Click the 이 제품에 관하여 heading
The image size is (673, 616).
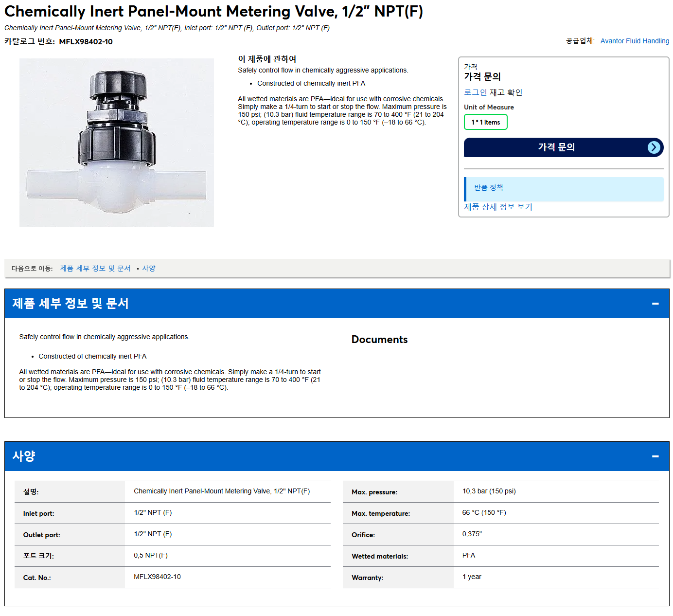point(267,59)
